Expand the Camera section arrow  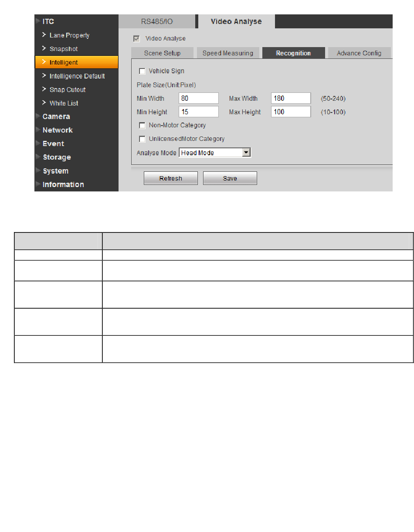tap(38, 116)
